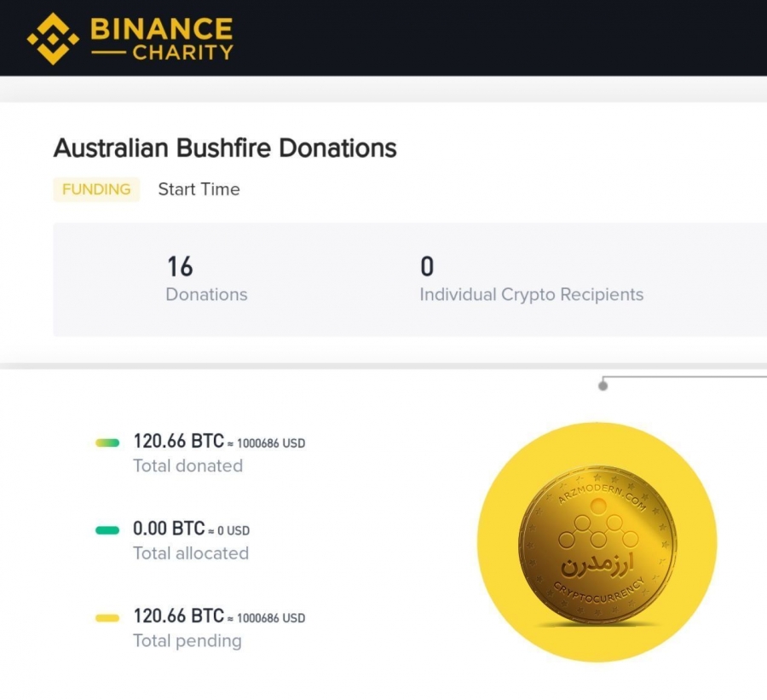Click the gray timeline dot marker

(x=603, y=386)
